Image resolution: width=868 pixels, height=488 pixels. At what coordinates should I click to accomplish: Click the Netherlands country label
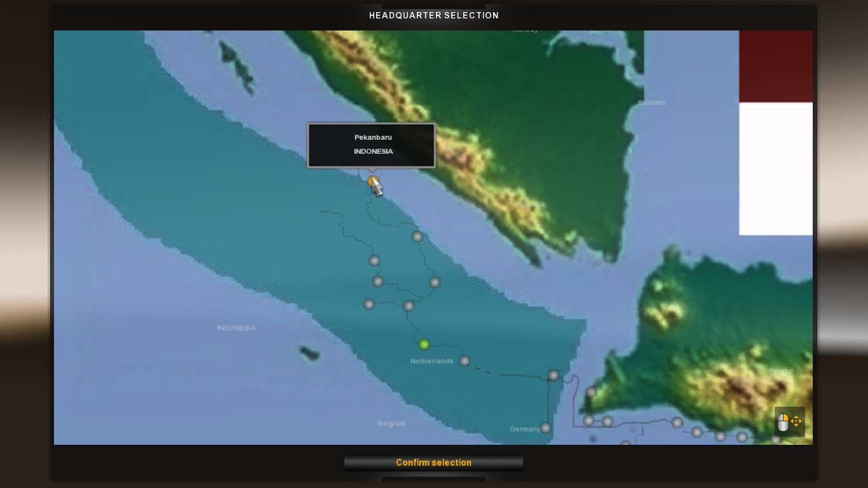(433, 360)
